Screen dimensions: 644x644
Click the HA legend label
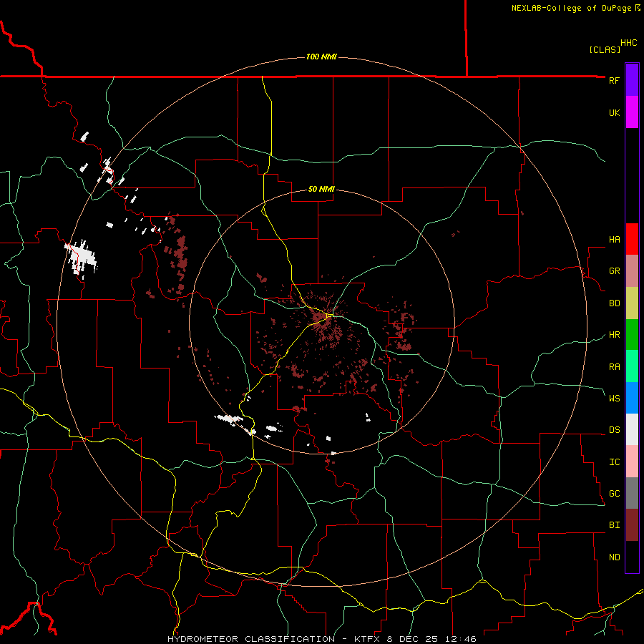coord(614,239)
